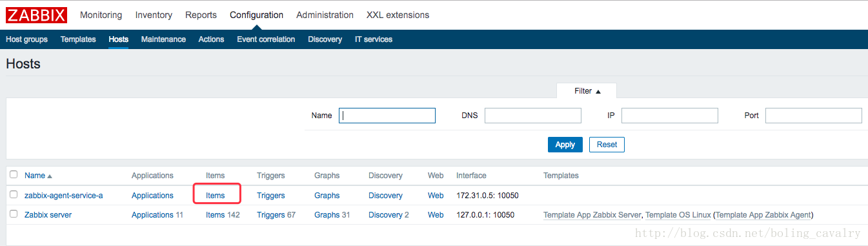Open the Configuration menu
Viewport: 868px width, 246px height.
(x=256, y=15)
